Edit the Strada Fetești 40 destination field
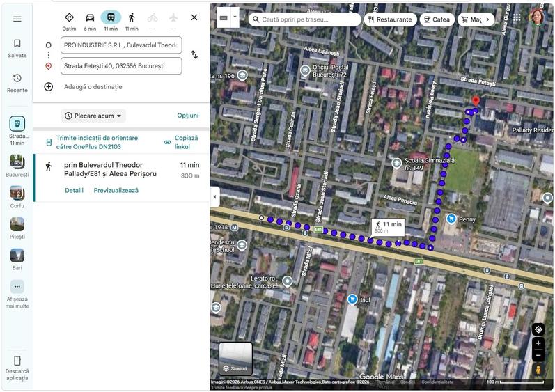The image size is (555, 392). coord(121,66)
